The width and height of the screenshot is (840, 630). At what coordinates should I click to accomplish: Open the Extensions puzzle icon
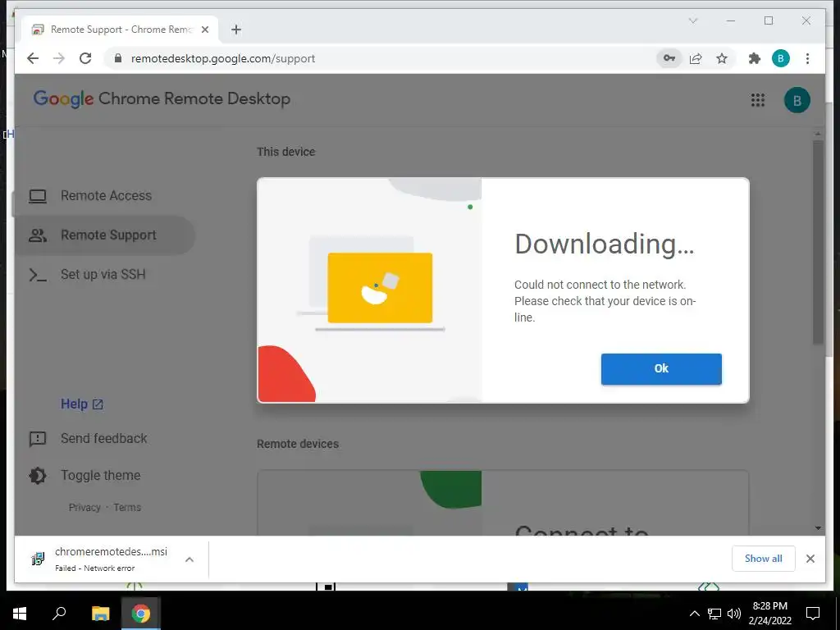click(755, 58)
